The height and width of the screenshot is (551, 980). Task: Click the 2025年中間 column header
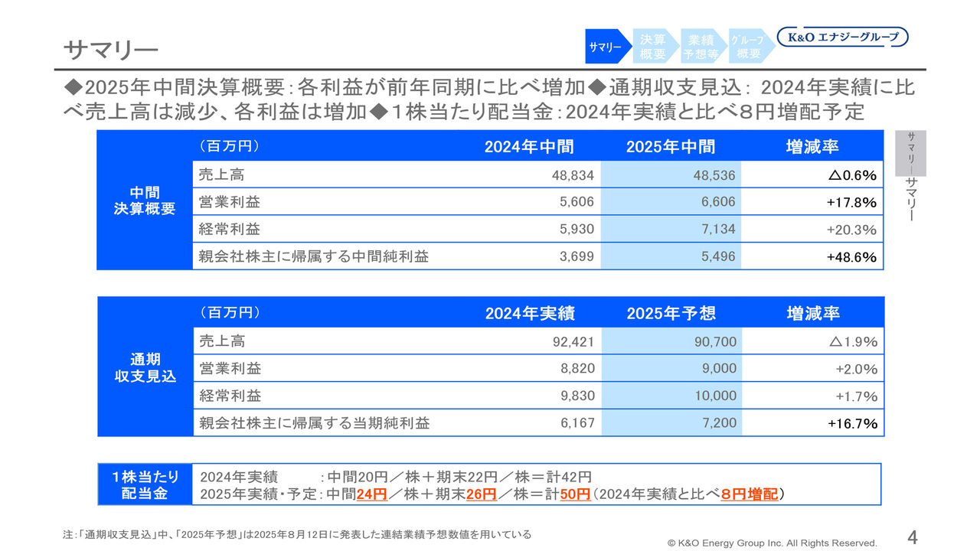[671, 147]
